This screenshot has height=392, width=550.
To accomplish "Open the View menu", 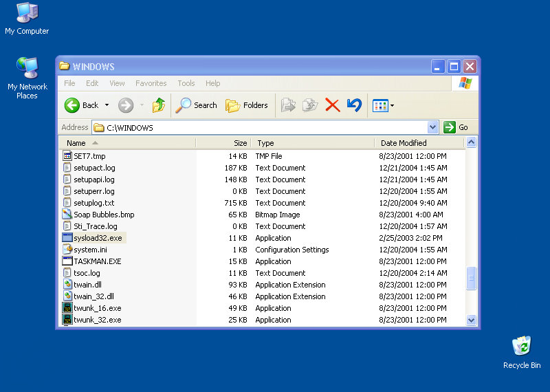I will [x=117, y=83].
